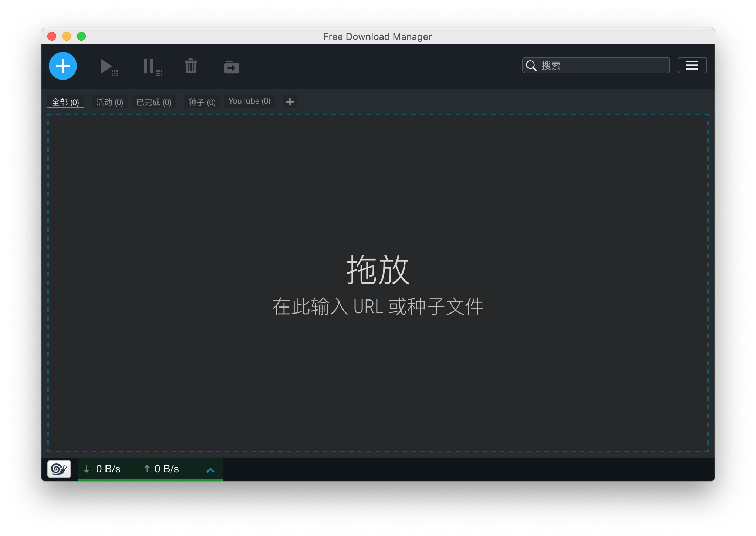Viewport: 756px width, 536px height.
Task: Open the YouTube downloads tab
Action: (249, 101)
